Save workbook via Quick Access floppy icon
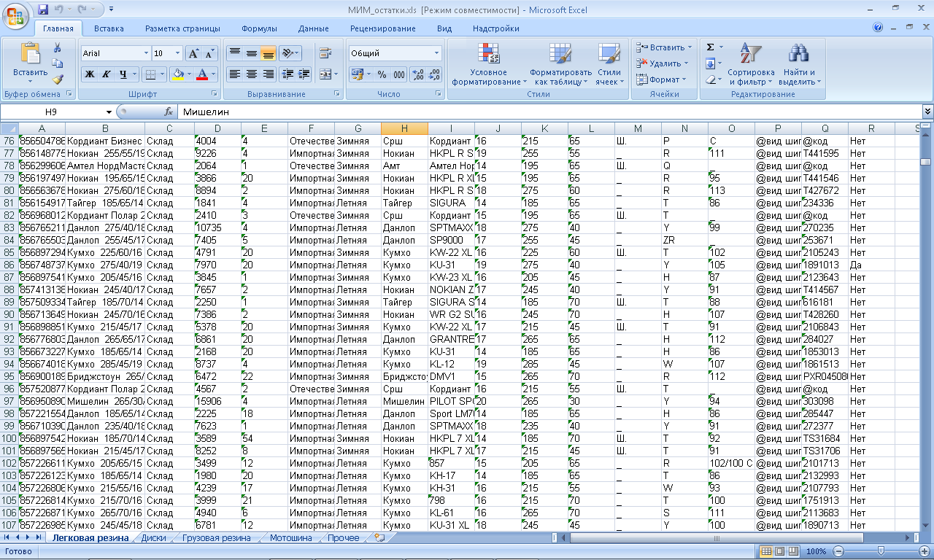Viewport: 934px width, 560px height. [43, 9]
